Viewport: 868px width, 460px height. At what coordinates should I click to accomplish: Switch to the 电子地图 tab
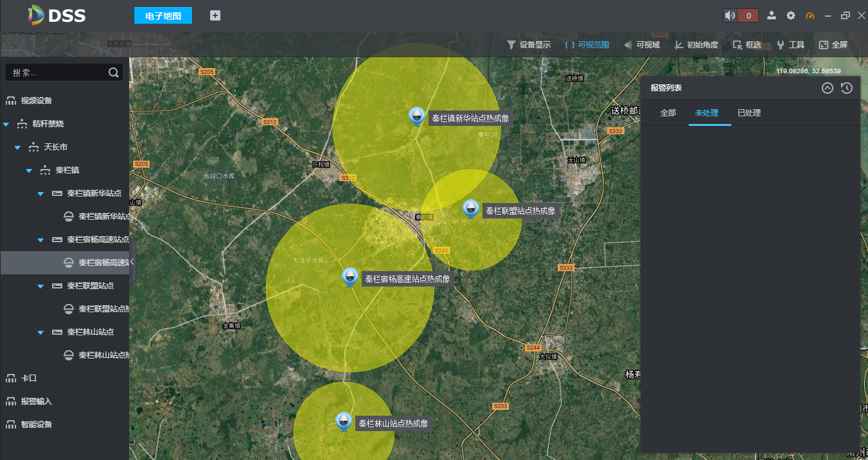click(163, 15)
